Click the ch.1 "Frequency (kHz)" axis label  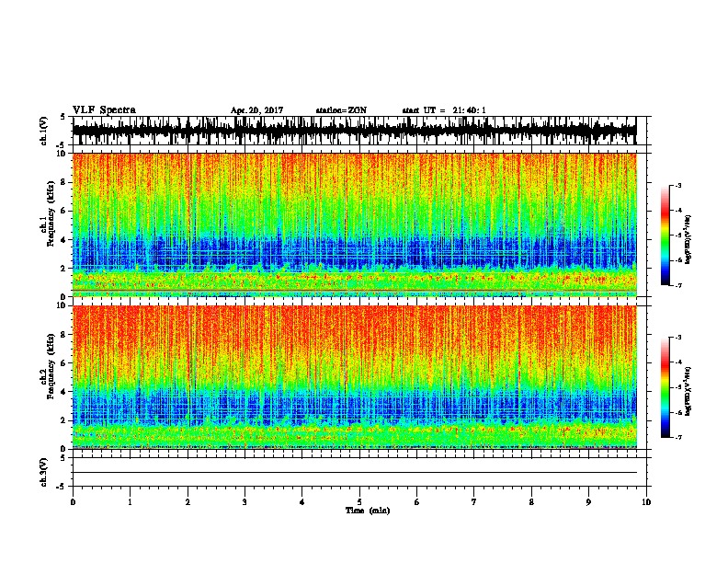[x=51, y=213]
